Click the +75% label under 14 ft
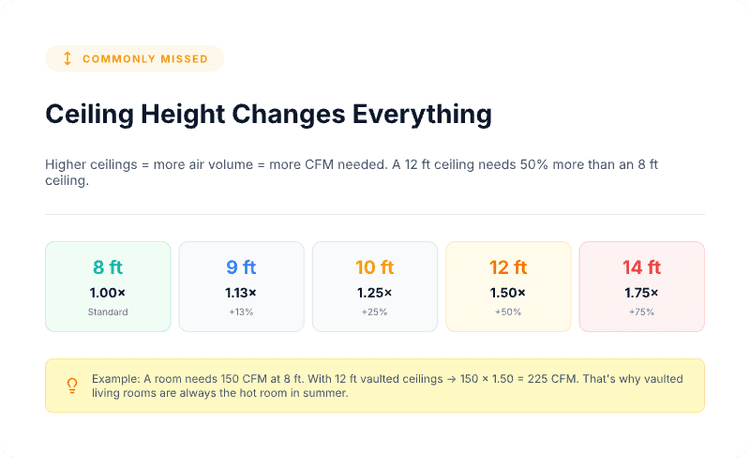This screenshot has height=458, width=750. [641, 312]
